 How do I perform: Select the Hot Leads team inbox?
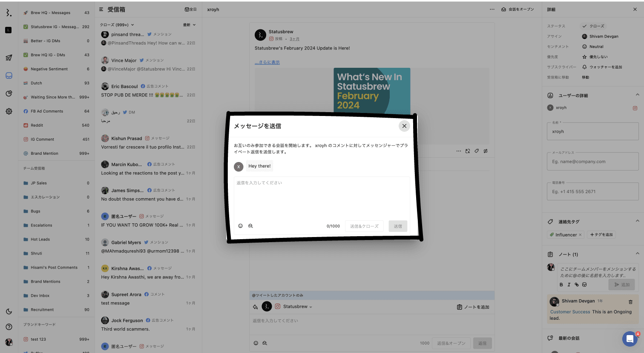(40, 239)
